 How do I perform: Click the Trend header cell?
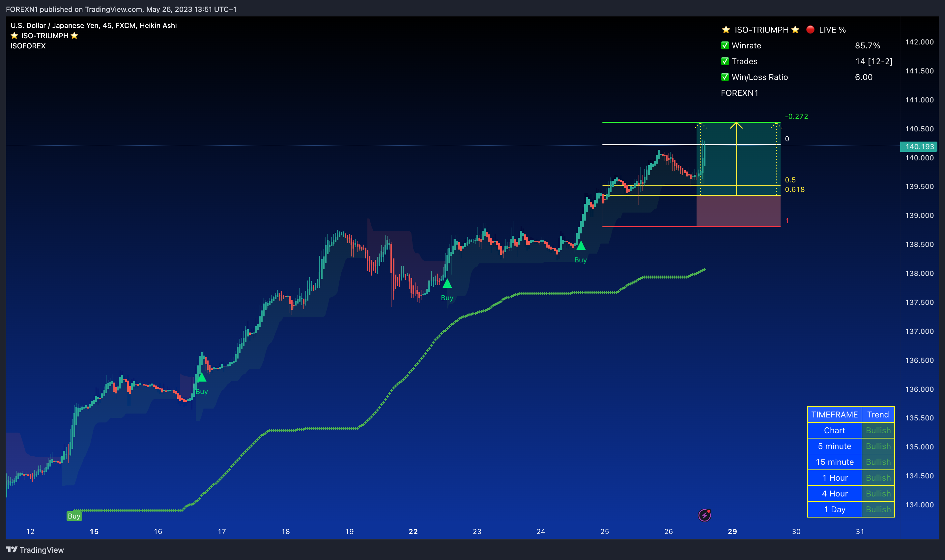[x=878, y=415]
